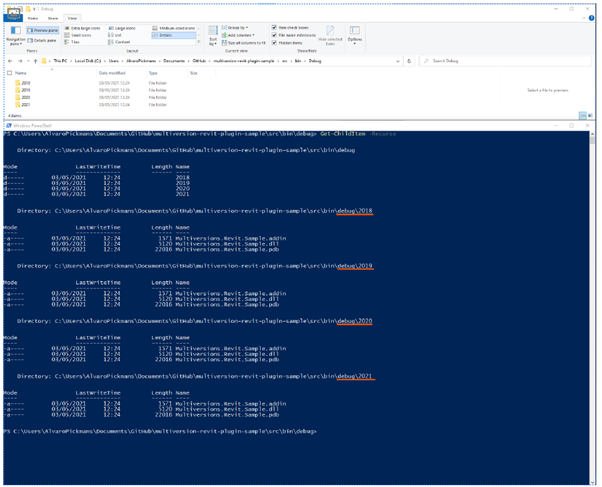Open the address bar history dropdown

click(x=398, y=61)
